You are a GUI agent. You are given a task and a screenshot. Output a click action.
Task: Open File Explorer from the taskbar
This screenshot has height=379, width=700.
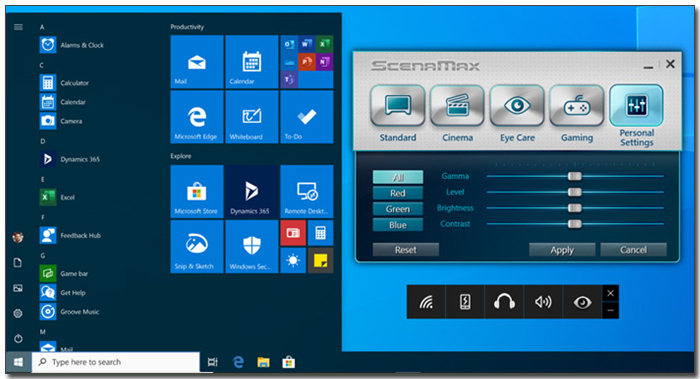click(x=263, y=362)
